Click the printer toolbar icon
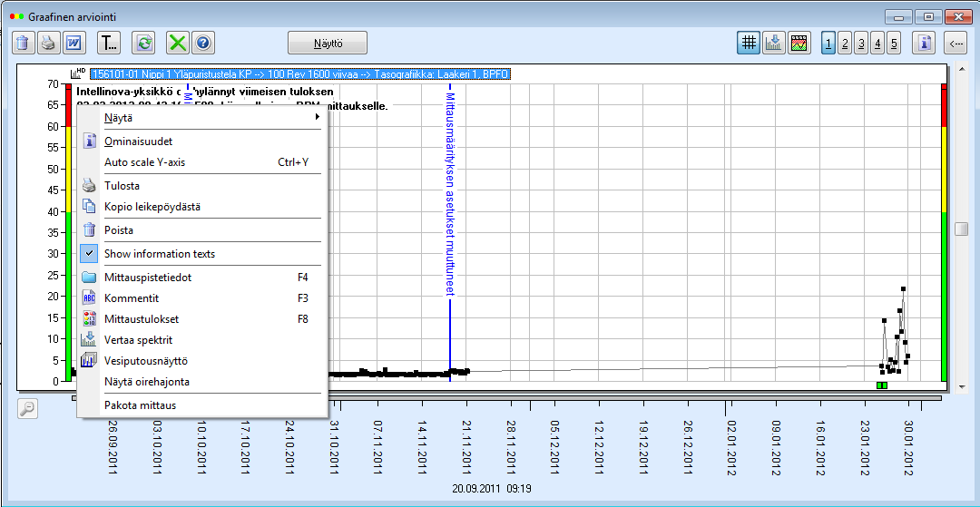Image resolution: width=980 pixels, height=507 pixels. [x=48, y=44]
